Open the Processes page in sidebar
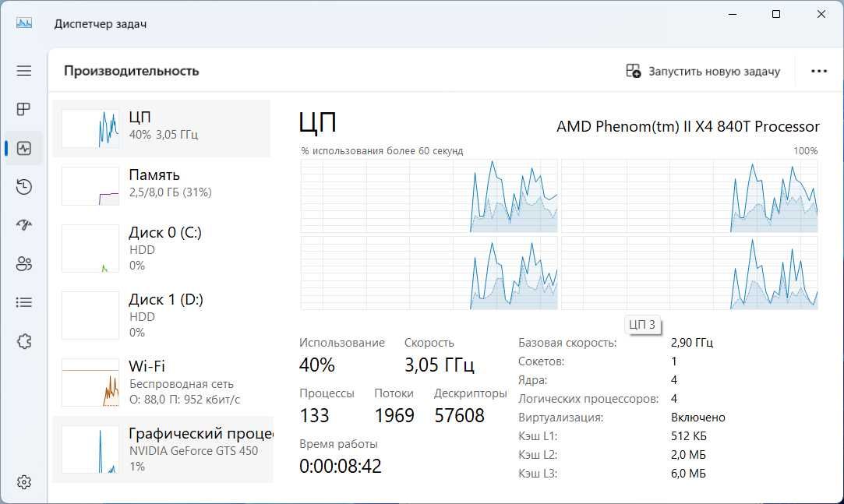The width and height of the screenshot is (844, 504). tap(23, 109)
